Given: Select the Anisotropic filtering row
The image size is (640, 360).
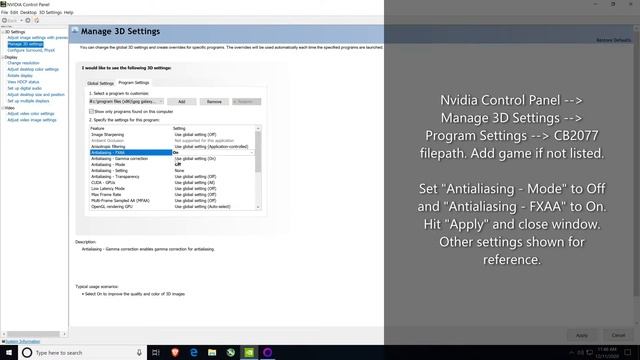Looking at the screenshot, I should [x=172, y=146].
